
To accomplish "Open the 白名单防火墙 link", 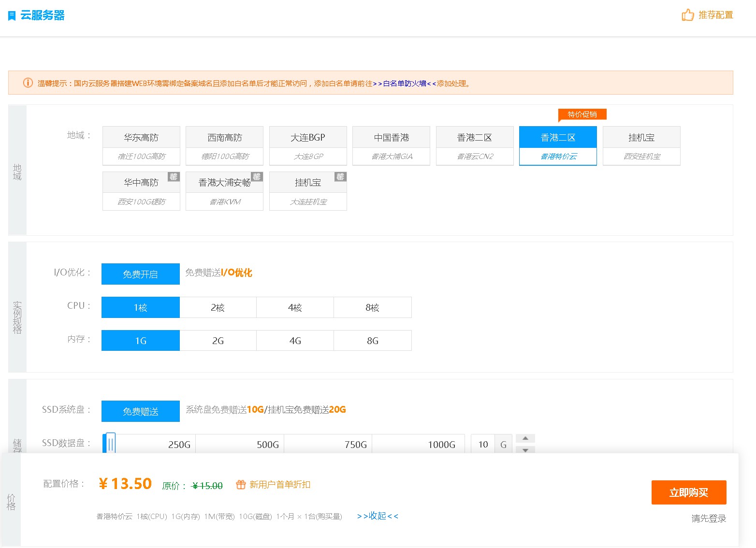I will pyautogui.click(x=405, y=83).
